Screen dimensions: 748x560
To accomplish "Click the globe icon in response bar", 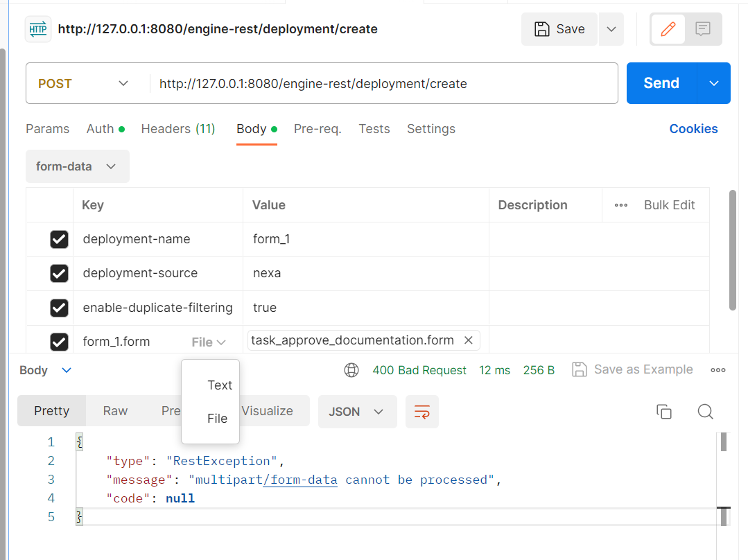I will (x=351, y=370).
